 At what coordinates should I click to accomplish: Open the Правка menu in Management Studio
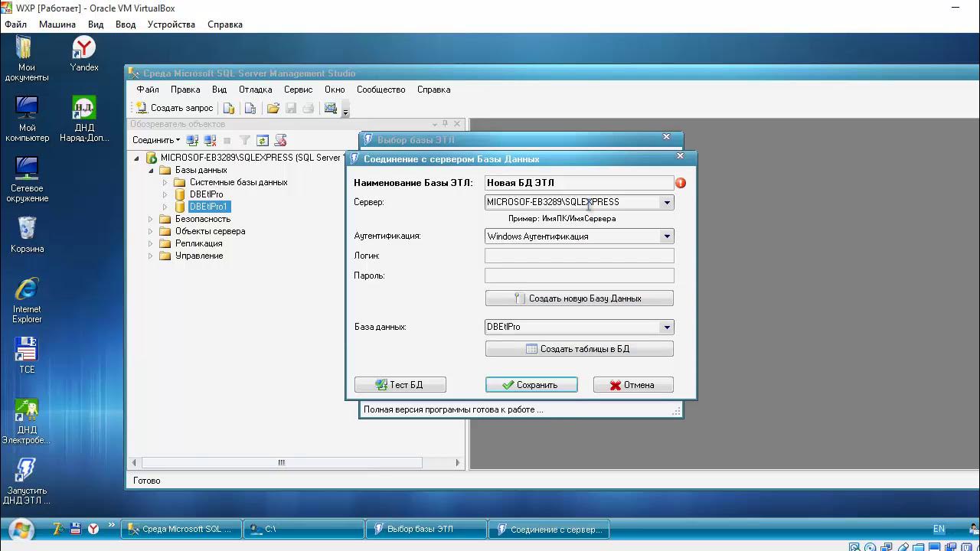[185, 90]
